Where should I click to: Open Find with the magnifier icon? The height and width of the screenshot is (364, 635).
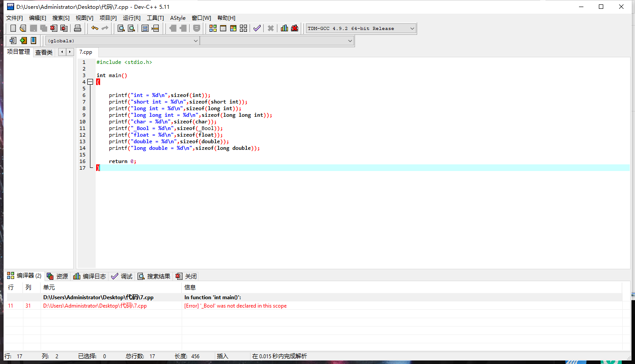pyautogui.click(x=121, y=28)
